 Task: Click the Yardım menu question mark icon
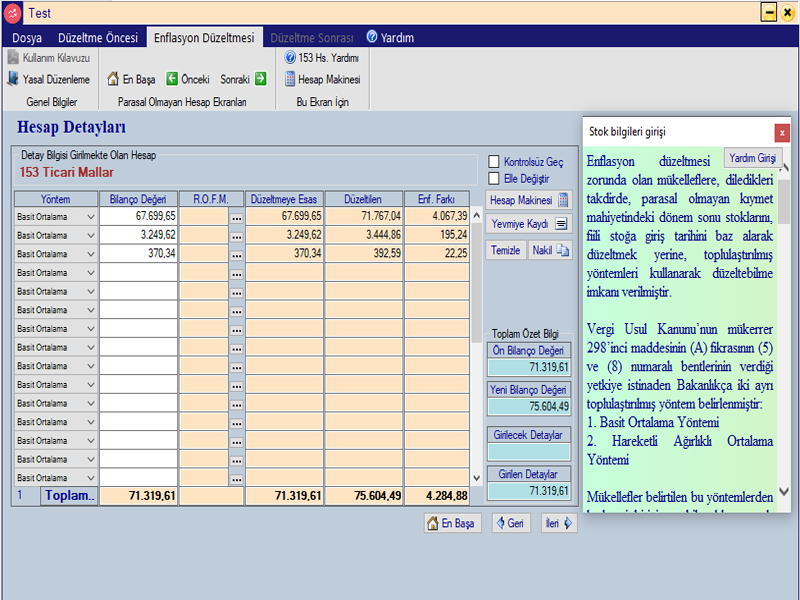(372, 37)
